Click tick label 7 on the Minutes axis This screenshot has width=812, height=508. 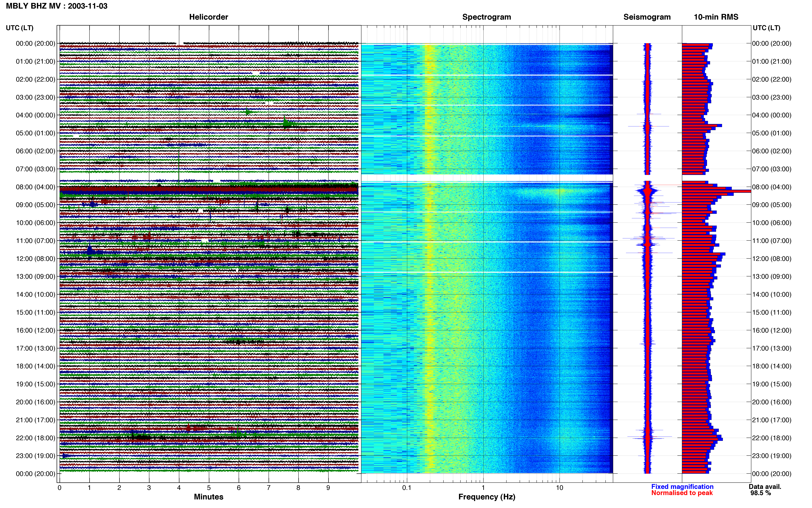pyautogui.click(x=269, y=488)
